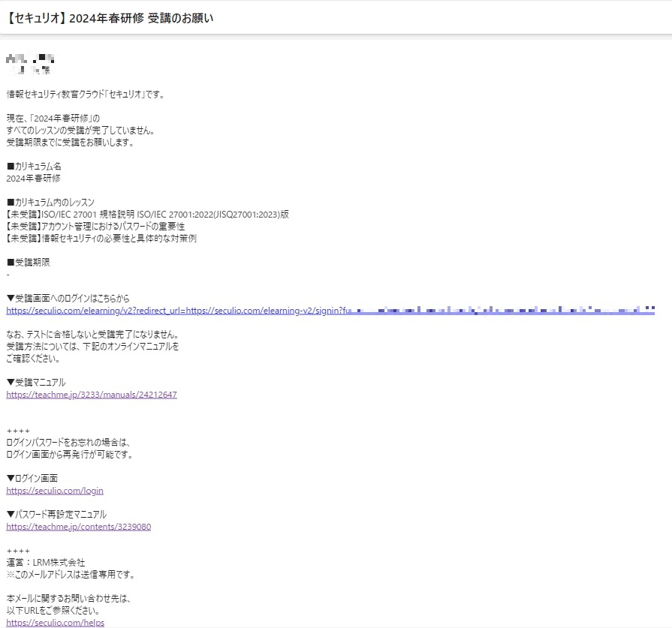Click the heading ▼受講画面へのログインはこちらから
Viewport: 672px width, 628px height.
[x=68, y=298]
